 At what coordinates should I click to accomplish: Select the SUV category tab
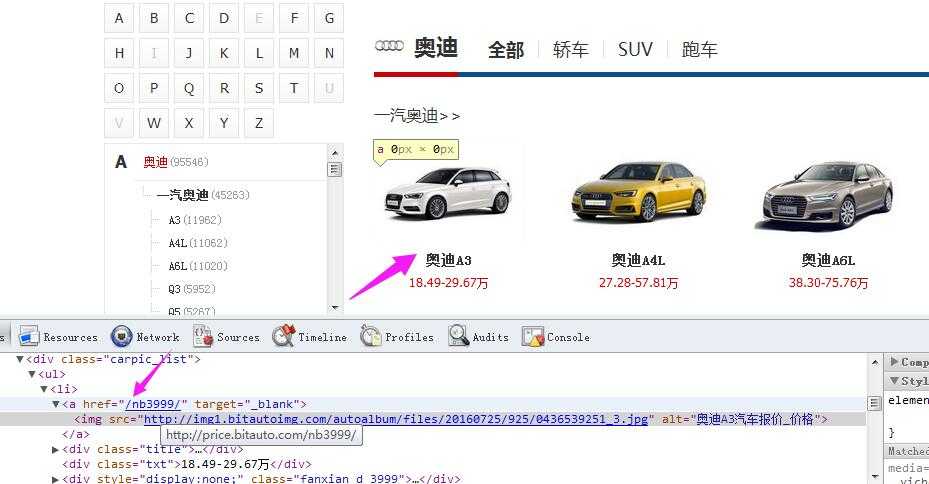635,49
